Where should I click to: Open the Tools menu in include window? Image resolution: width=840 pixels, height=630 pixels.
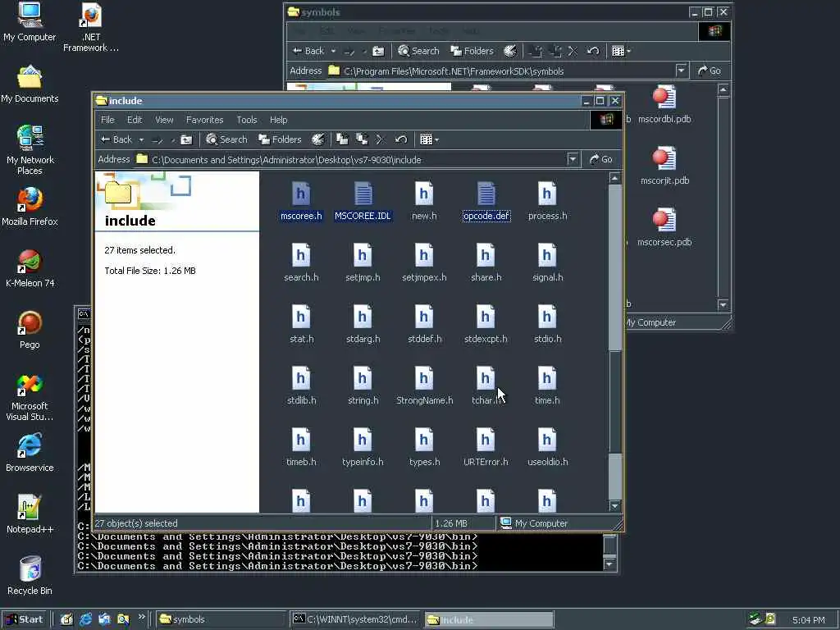(247, 120)
